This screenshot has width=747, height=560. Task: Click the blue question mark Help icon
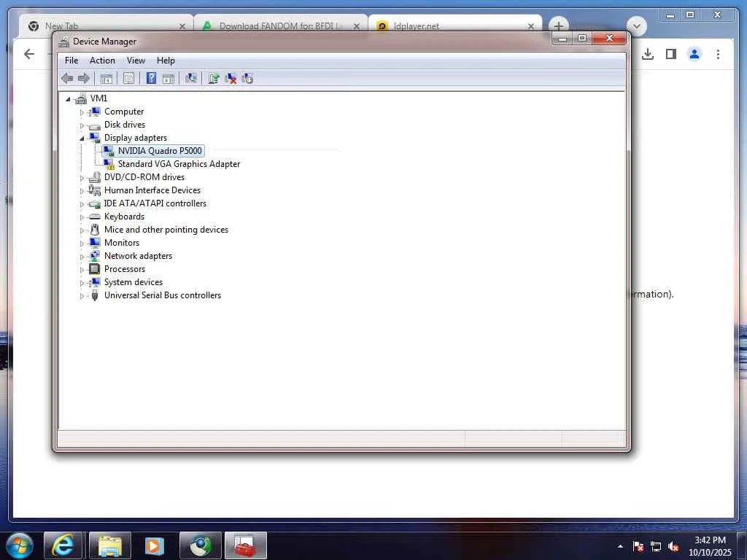pos(151,78)
